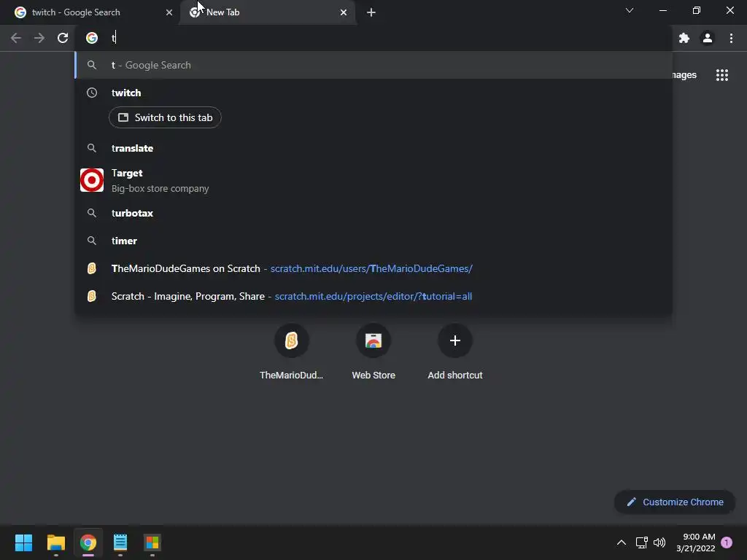Image resolution: width=747 pixels, height=560 pixels.
Task: Open the clock showing 9:00 AM
Action: coord(695,542)
